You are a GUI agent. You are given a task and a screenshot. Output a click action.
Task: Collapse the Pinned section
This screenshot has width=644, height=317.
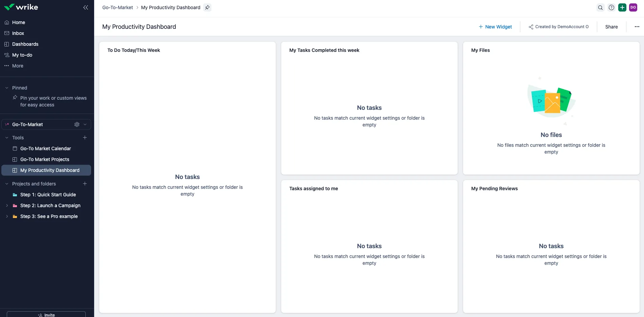(x=7, y=88)
